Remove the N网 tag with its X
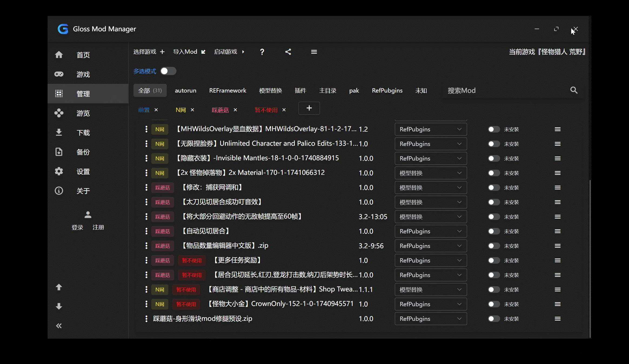 click(x=192, y=110)
